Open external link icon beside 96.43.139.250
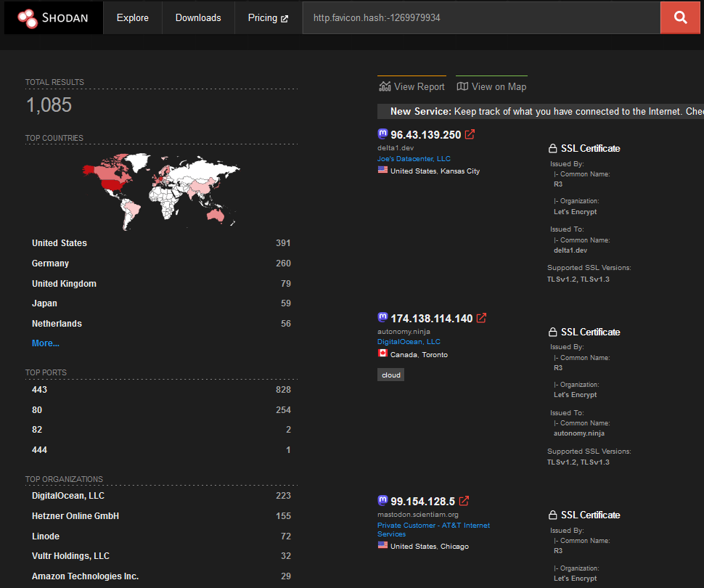The height and width of the screenshot is (588, 704). [470, 134]
